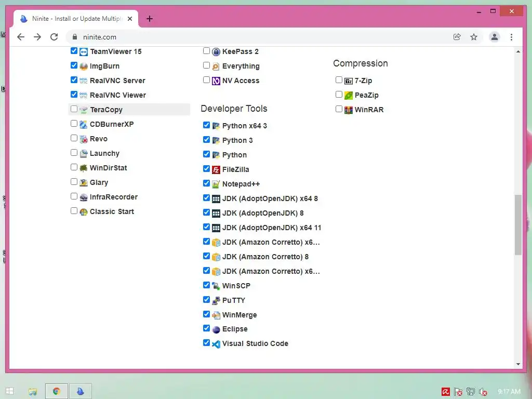Click the Visual Studio Code icon
This screenshot has height=399, width=532.
click(216, 344)
